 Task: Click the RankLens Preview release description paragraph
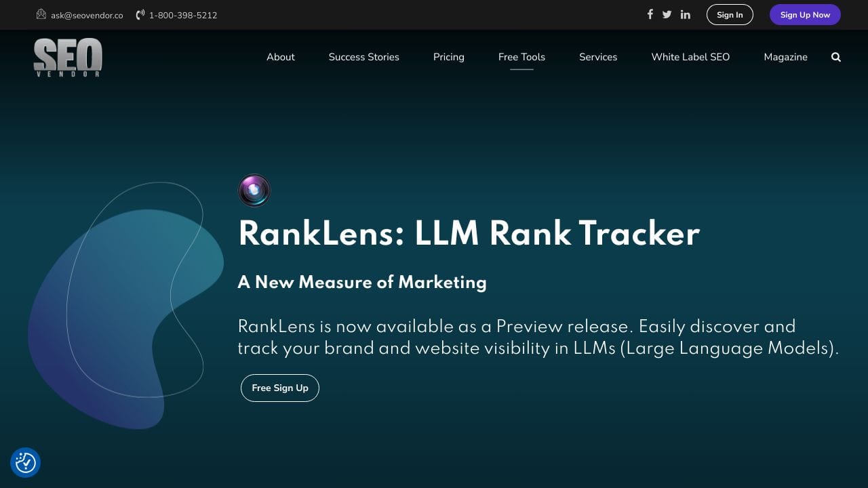538,337
